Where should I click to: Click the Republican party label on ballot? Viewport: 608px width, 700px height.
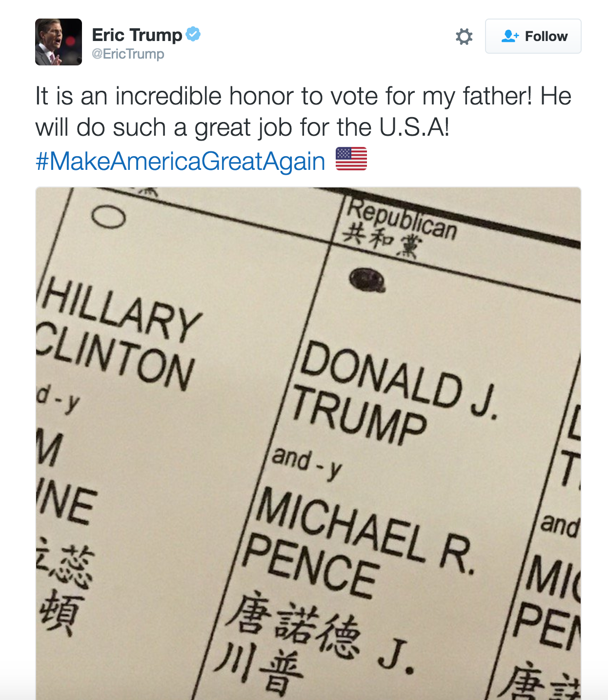coord(402,220)
